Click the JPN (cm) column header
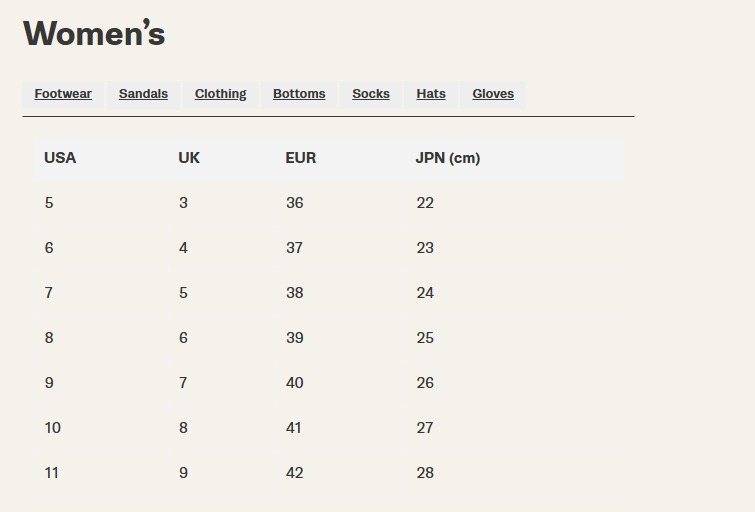The width and height of the screenshot is (755, 512). point(448,158)
